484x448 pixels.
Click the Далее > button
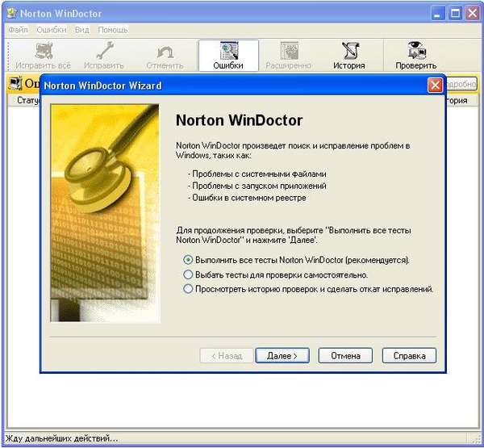[282, 356]
